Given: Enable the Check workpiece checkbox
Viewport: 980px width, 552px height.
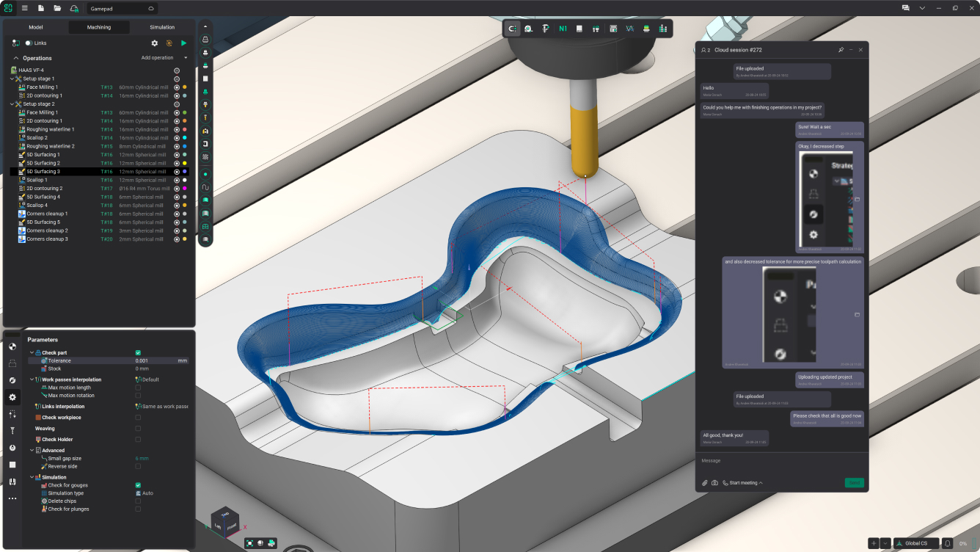Looking at the screenshot, I should click(x=138, y=418).
